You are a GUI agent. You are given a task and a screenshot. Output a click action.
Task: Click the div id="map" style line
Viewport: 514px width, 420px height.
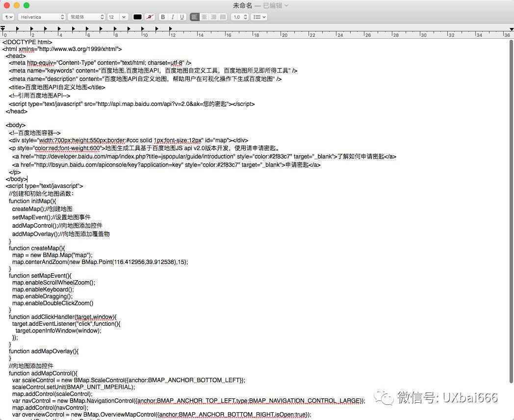[128, 140]
